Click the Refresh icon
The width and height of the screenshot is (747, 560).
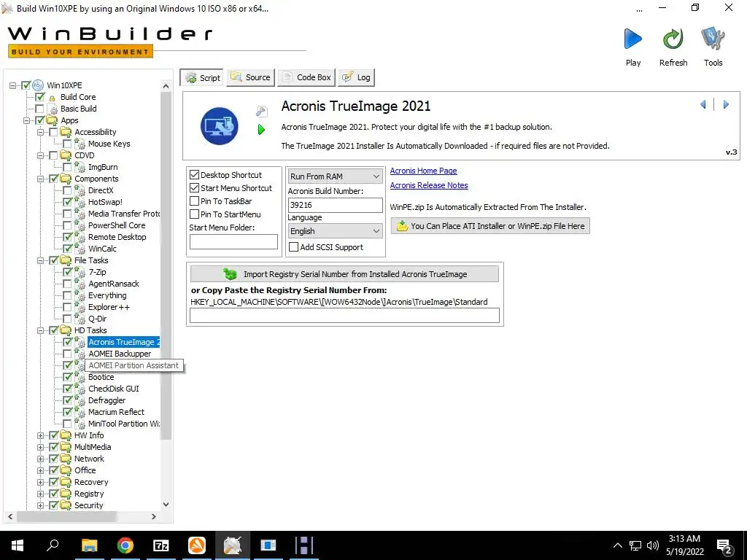[673, 39]
